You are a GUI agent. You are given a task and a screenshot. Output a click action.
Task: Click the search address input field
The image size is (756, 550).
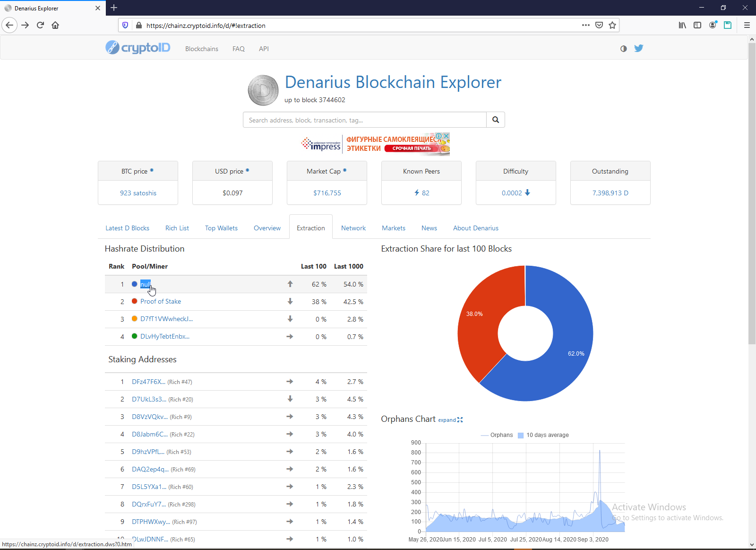tap(365, 120)
